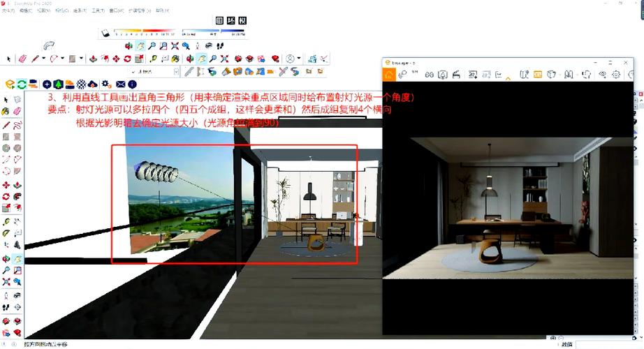Toggle Enscape Live Updates button

pyautogui.click(x=22, y=84)
